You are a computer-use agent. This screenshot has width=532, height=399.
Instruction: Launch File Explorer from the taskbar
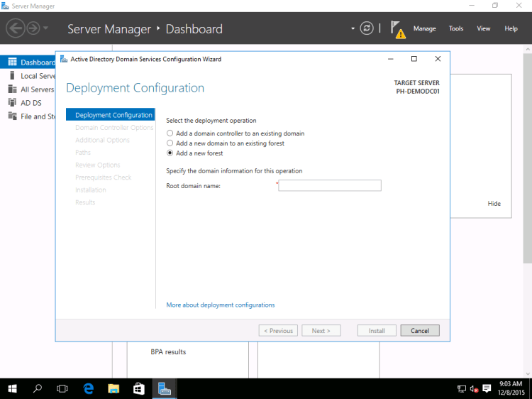pos(113,388)
